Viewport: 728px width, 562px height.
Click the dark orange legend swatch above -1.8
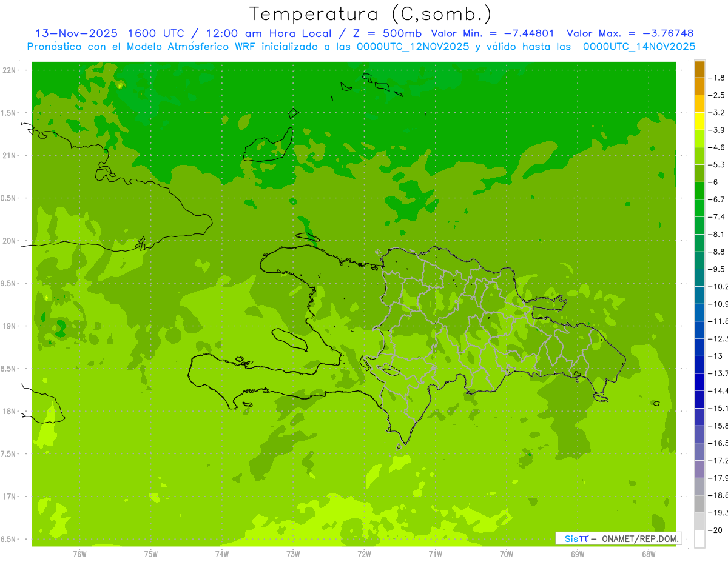[700, 70]
